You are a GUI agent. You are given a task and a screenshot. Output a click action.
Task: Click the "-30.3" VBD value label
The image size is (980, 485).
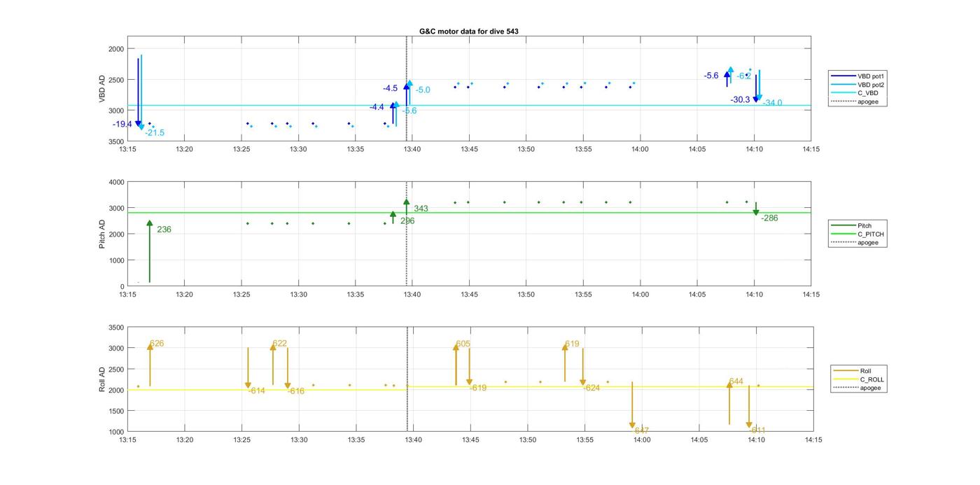[x=741, y=100]
